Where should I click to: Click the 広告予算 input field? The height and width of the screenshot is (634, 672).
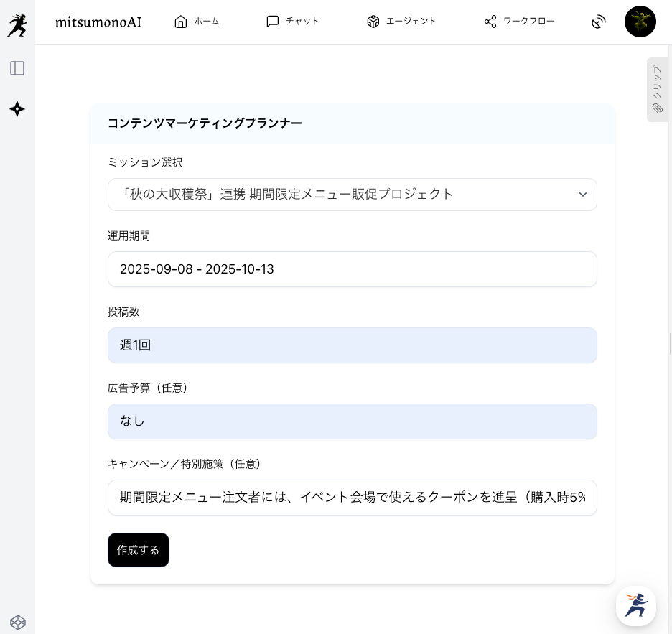click(x=352, y=421)
